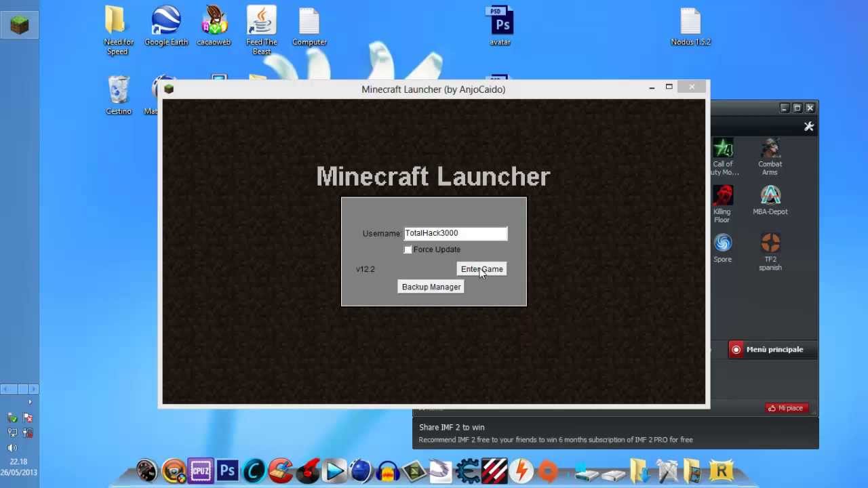This screenshot has height=488, width=868.
Task: Launch TF2 spanish in the side window
Action: coord(770,252)
